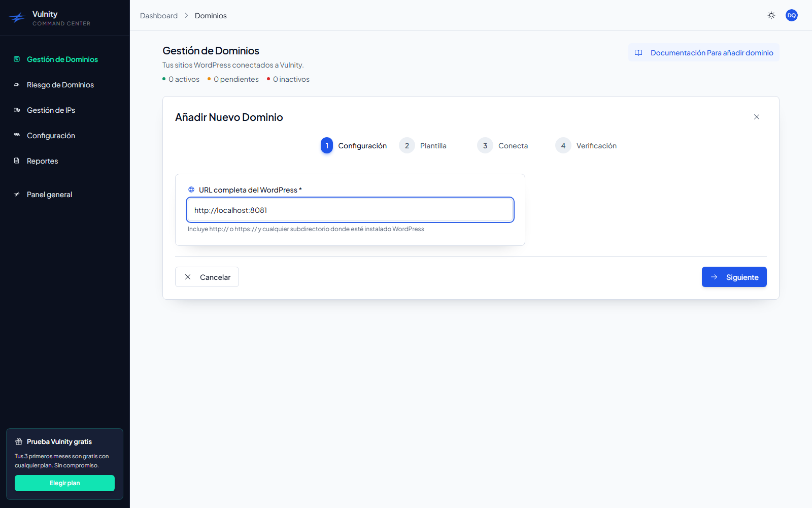This screenshot has height=508, width=812.
Task: Open Documentación Para añadir dominio link
Action: (x=704, y=53)
